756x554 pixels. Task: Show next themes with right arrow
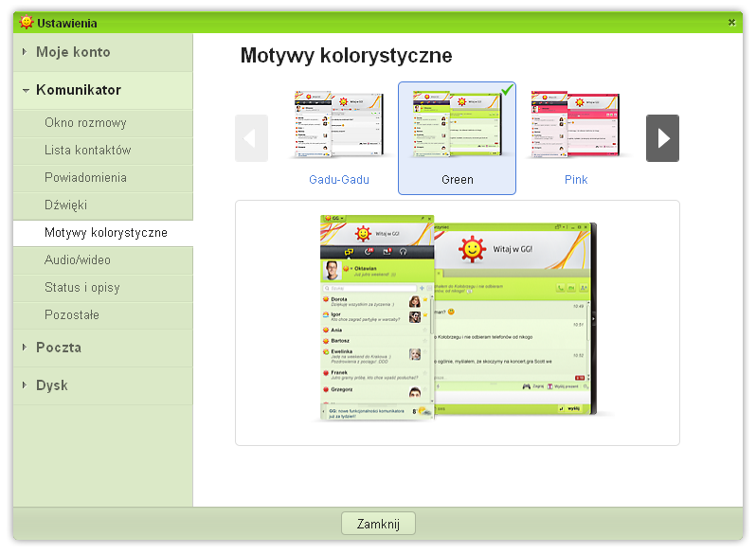tap(662, 138)
